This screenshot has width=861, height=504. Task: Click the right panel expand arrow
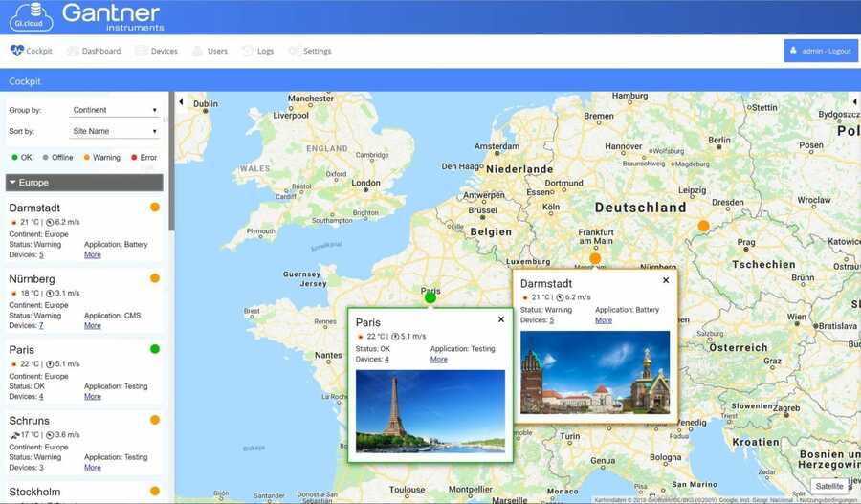854,101
